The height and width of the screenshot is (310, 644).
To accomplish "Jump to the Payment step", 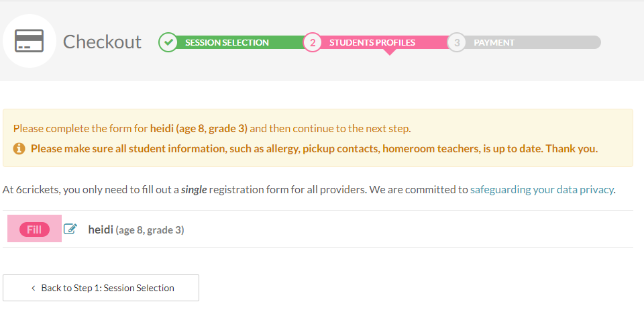I will (x=494, y=42).
